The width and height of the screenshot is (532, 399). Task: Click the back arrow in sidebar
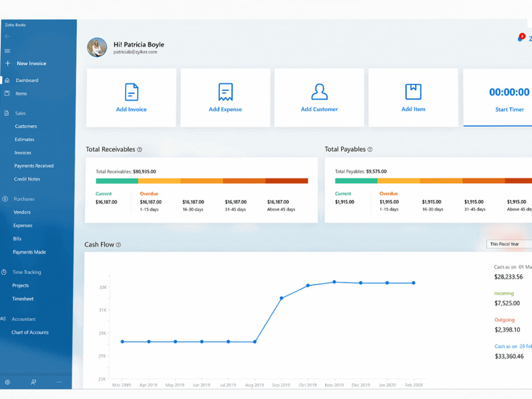coord(7,36)
